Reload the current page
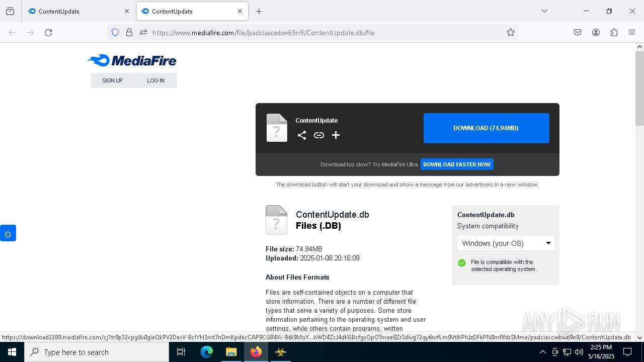Viewport: 644px width, 362px height. 48,33
